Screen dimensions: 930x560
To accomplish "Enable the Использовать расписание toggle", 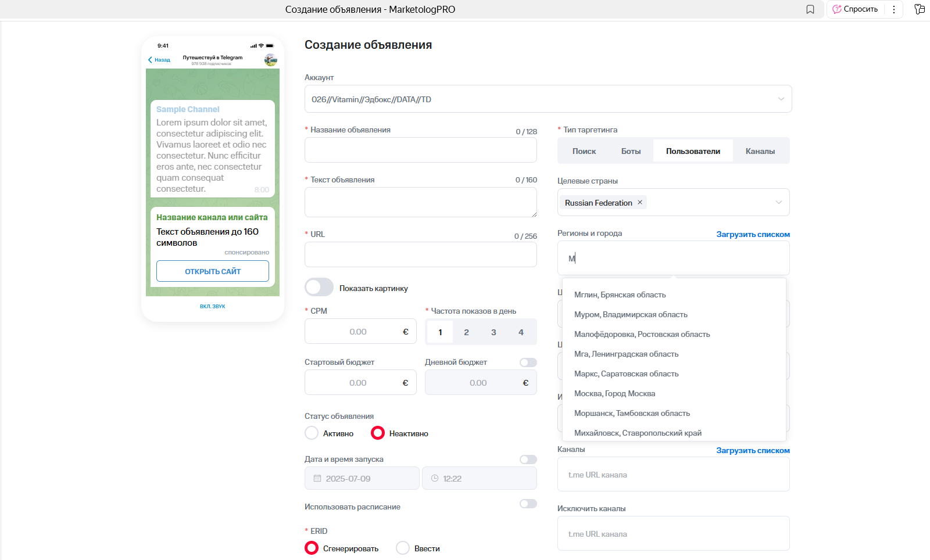I will click(528, 504).
